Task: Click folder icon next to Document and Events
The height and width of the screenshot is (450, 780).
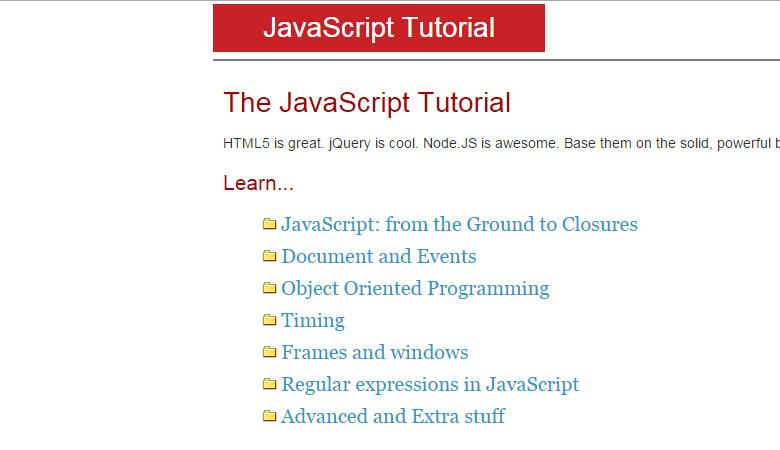Action: 269,257
